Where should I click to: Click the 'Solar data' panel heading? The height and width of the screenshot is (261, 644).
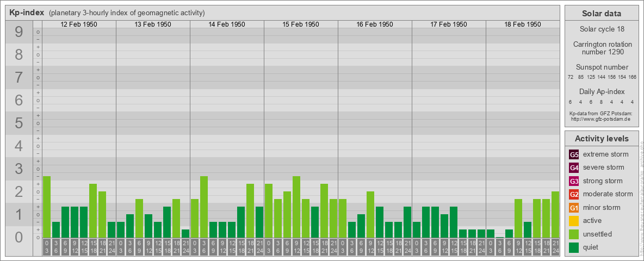click(x=602, y=14)
